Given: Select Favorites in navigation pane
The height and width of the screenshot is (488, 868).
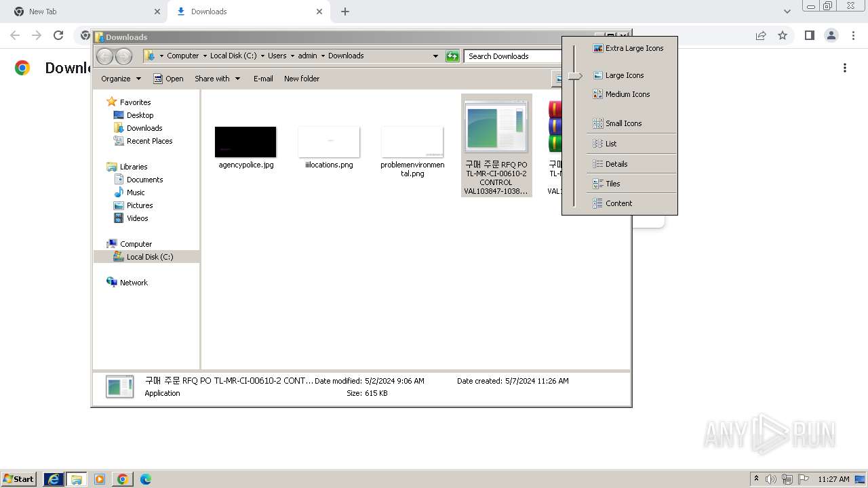Looking at the screenshot, I should [129, 102].
